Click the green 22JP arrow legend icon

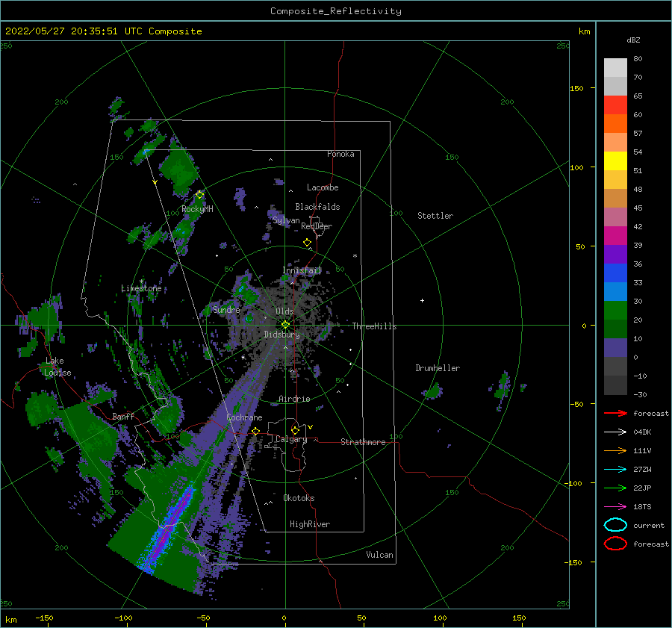click(615, 488)
